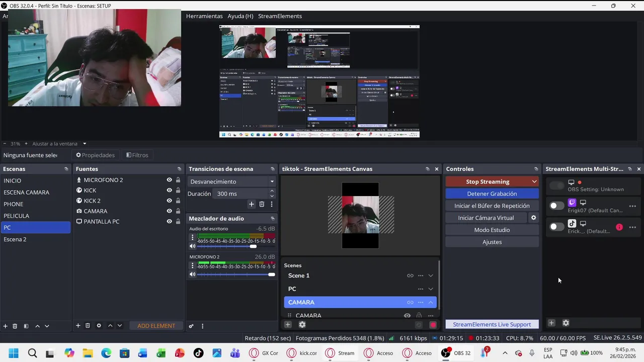Collapse CAMARA scene in Canvas list
The image size is (644, 362).
coord(431,302)
